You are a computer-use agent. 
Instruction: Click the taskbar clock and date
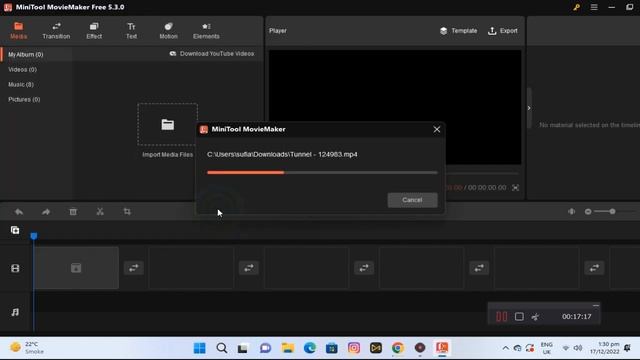coord(604,348)
